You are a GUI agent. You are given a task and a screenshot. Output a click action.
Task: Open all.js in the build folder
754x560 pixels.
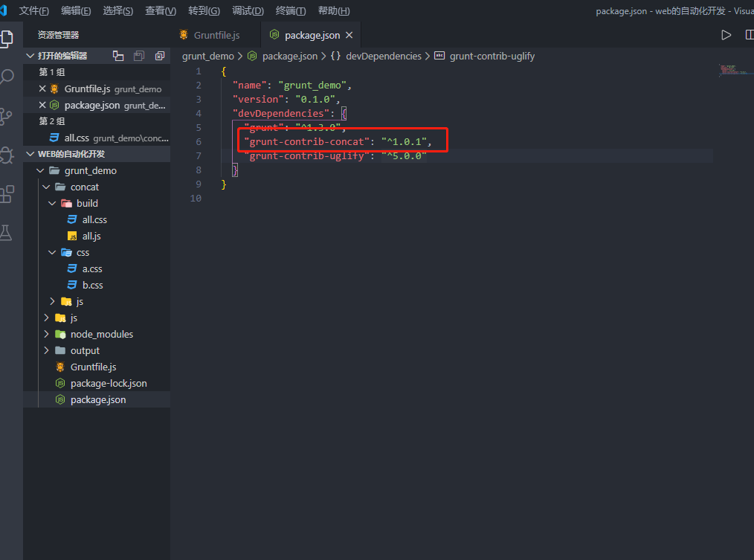[x=91, y=236]
